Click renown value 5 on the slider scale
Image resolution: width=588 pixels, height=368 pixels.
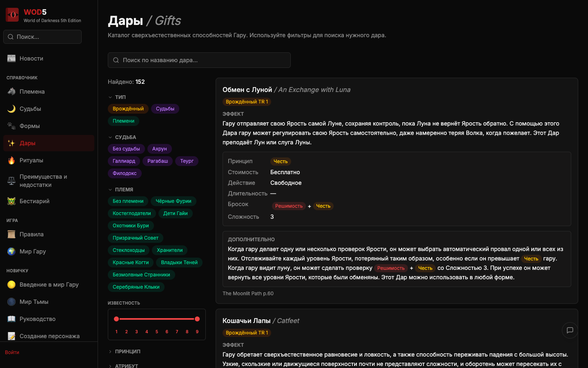(157, 332)
